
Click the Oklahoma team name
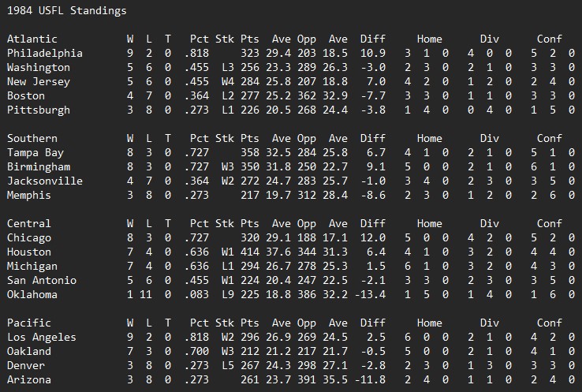(x=32, y=295)
